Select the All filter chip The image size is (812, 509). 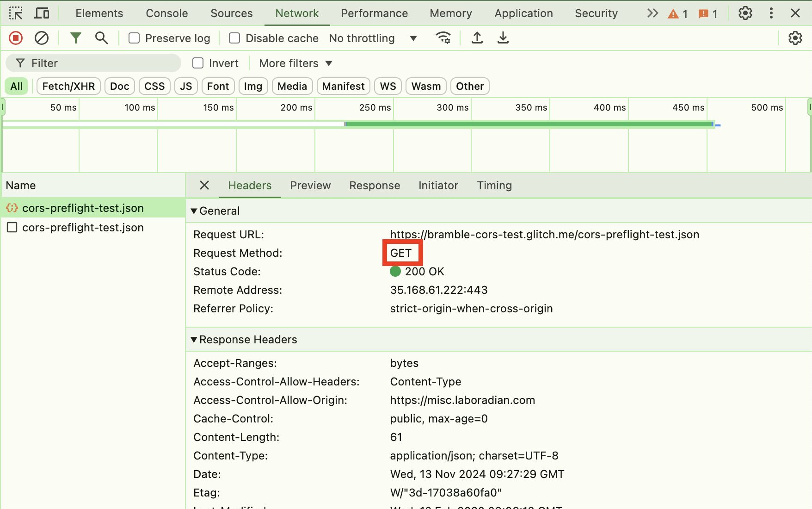coord(17,86)
